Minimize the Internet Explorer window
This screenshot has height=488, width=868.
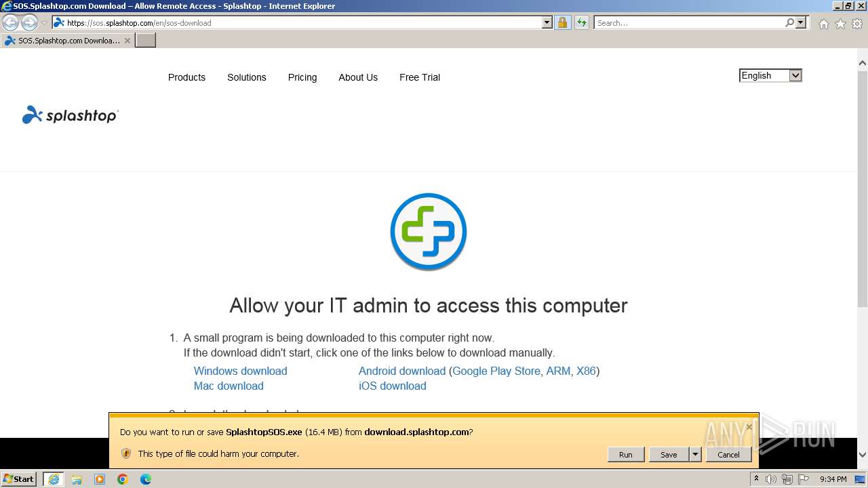click(836, 5)
